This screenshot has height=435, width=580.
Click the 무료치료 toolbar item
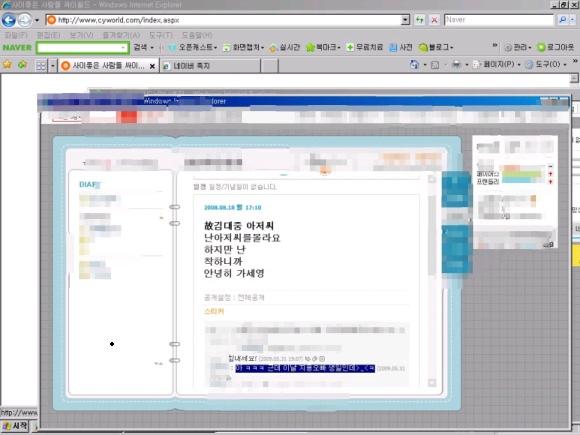(x=365, y=47)
